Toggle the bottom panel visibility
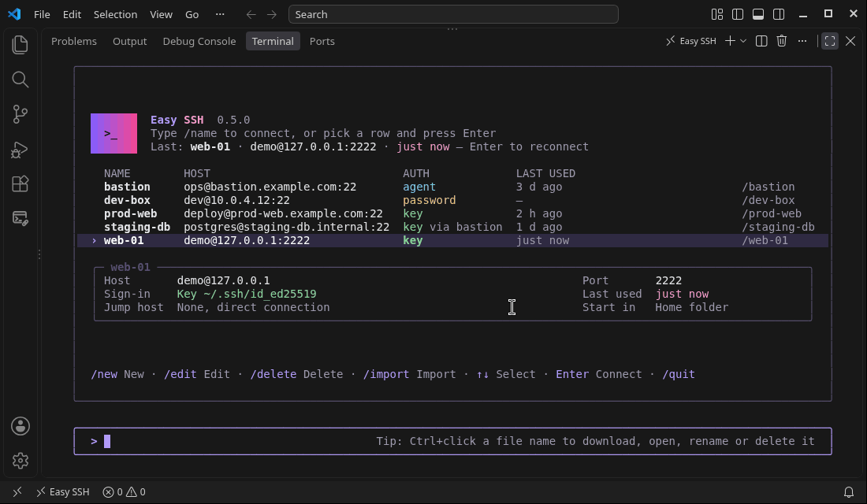The width and height of the screenshot is (867, 504). pos(758,14)
